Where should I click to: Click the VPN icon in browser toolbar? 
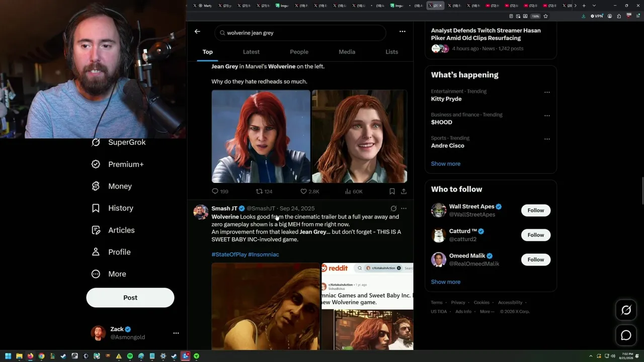tap(597, 16)
